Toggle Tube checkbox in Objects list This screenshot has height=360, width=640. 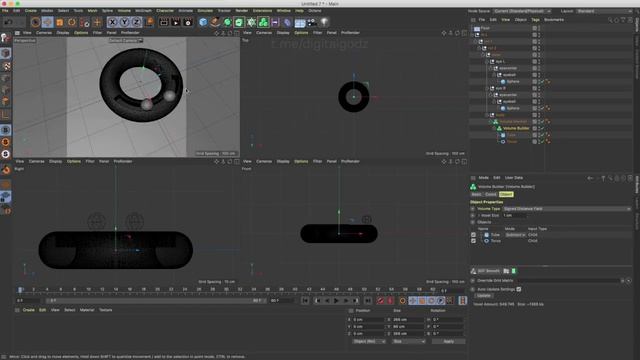click(x=473, y=235)
